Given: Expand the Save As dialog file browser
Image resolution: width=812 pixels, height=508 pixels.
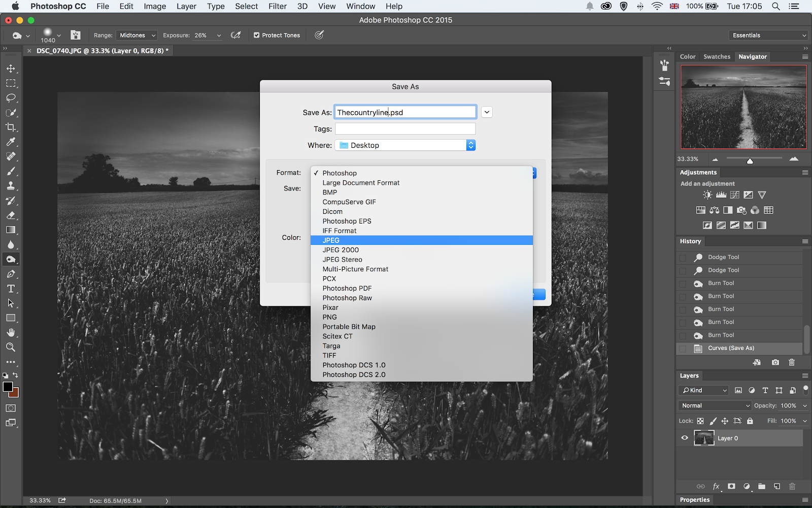Looking at the screenshot, I should point(487,112).
